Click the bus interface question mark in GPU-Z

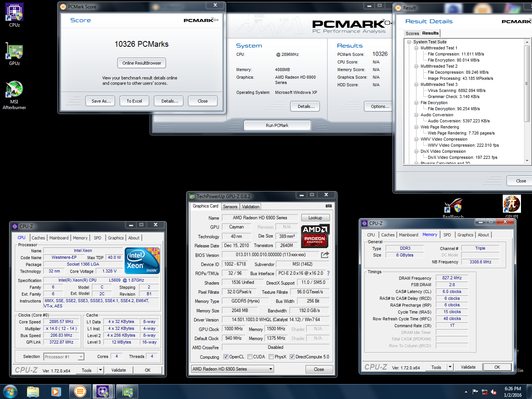pos(328,273)
